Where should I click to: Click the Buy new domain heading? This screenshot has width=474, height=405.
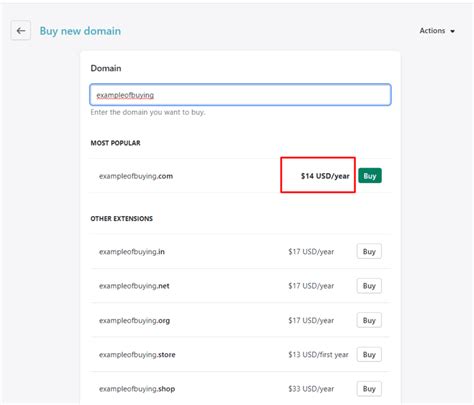click(x=80, y=31)
